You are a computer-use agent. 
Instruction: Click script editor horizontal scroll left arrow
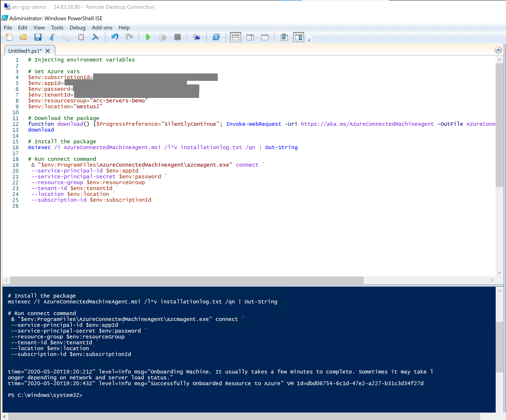coord(6,280)
